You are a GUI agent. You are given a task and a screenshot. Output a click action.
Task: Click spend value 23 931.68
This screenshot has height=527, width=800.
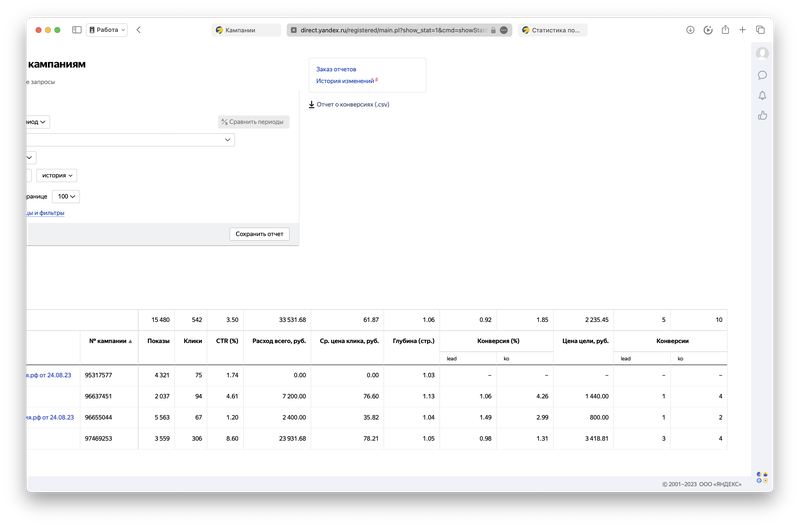point(292,439)
